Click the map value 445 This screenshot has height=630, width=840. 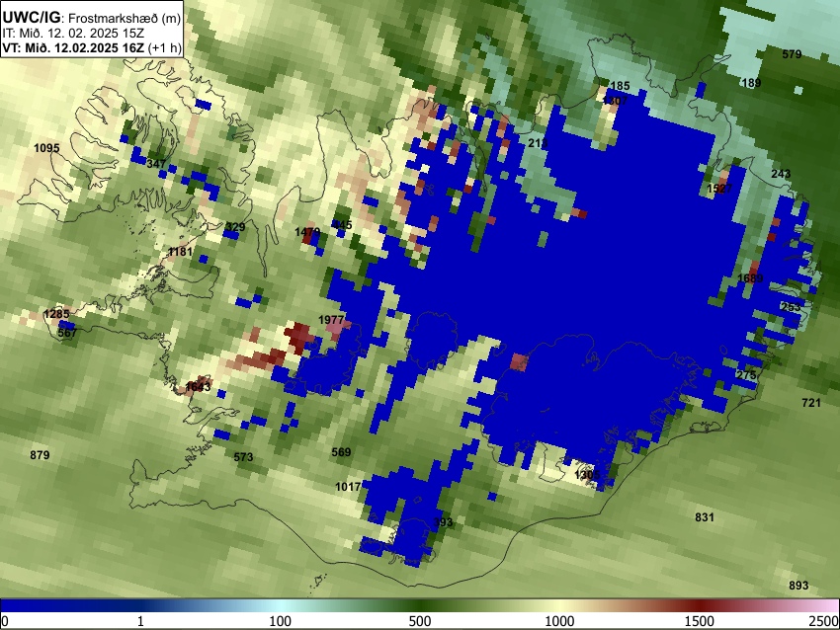pos(342,225)
